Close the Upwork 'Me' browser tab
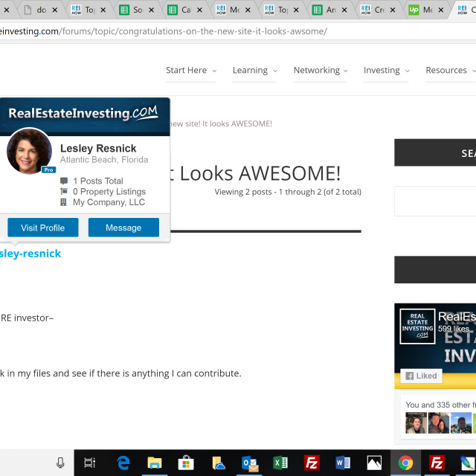476x476 pixels. tap(441, 10)
